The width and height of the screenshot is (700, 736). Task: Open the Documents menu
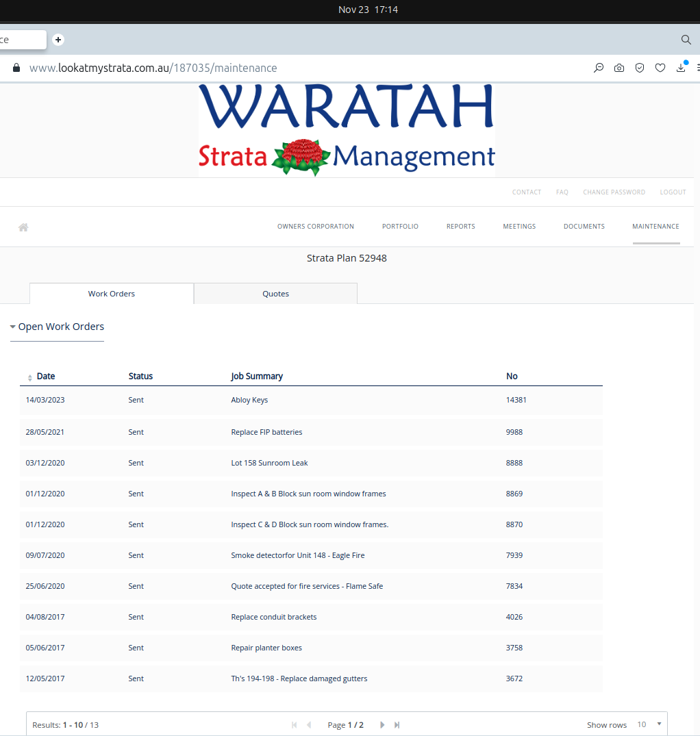[x=584, y=226]
